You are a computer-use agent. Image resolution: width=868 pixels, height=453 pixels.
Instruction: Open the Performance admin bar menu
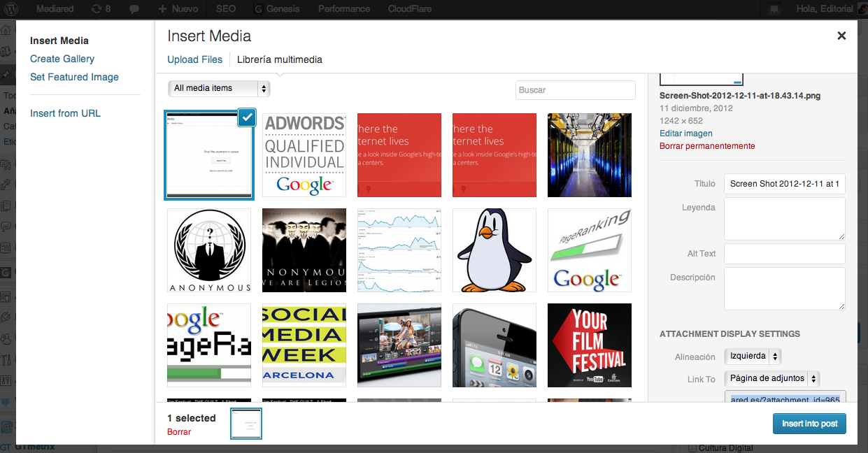344,9
